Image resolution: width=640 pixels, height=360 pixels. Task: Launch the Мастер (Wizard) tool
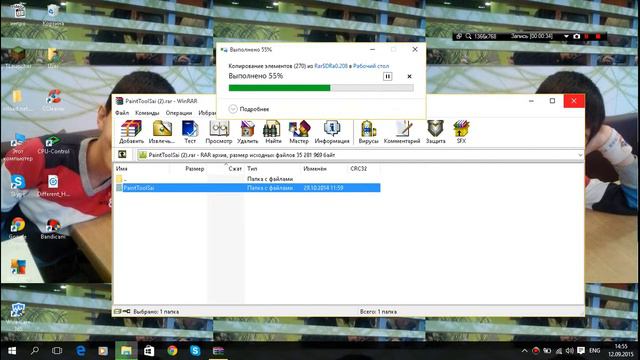click(x=299, y=132)
